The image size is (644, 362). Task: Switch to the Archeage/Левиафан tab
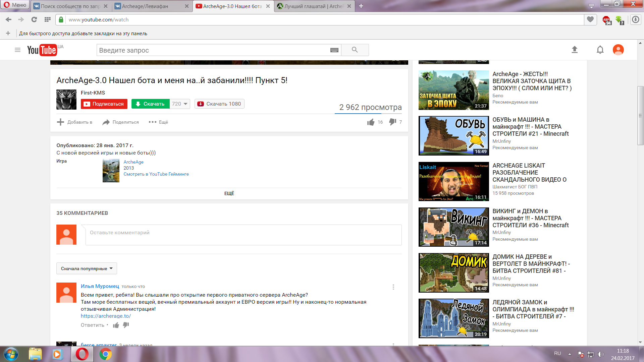pyautogui.click(x=152, y=6)
